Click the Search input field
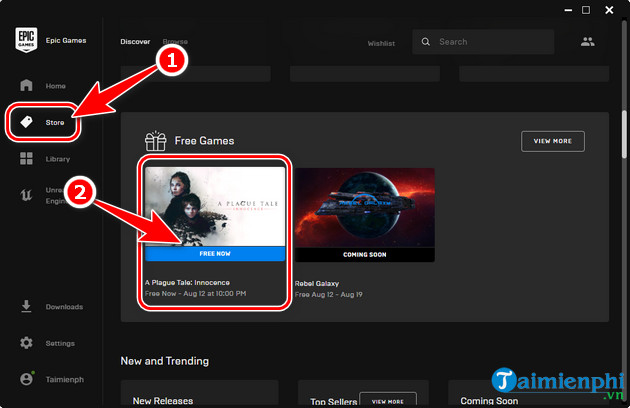The width and height of the screenshot is (630, 408). coord(490,42)
